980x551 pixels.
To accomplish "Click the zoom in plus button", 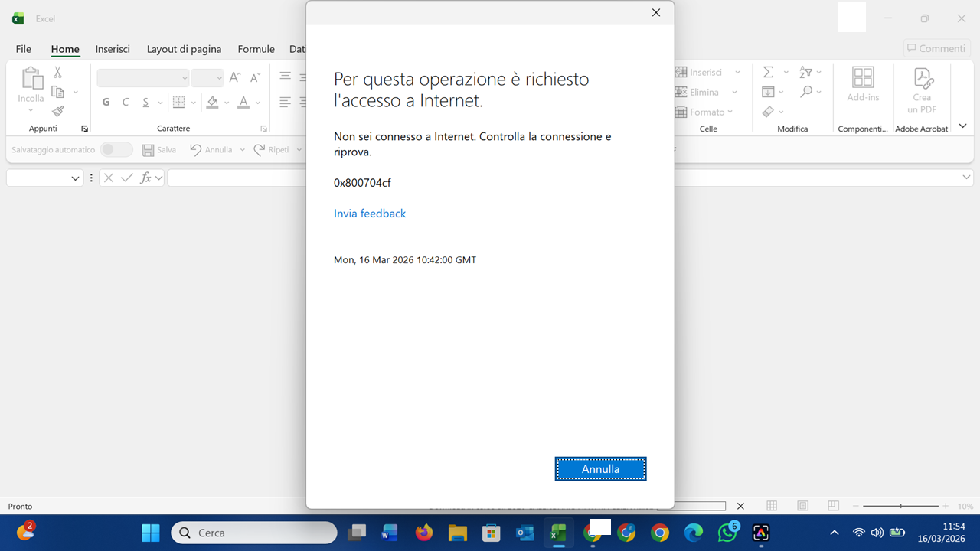I will pos(946,506).
